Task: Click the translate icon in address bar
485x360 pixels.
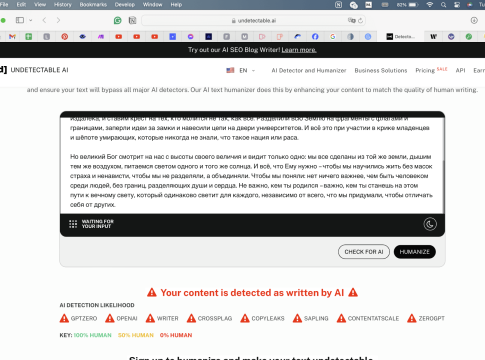Action: coord(351,20)
